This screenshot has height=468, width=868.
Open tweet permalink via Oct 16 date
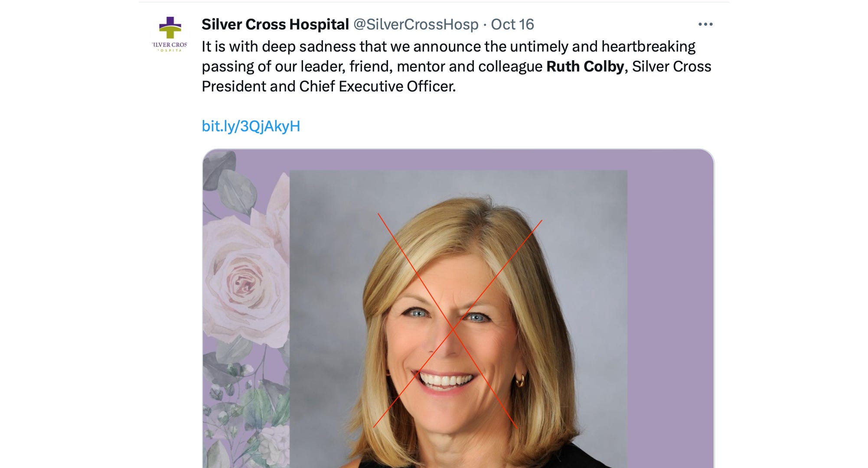512,24
